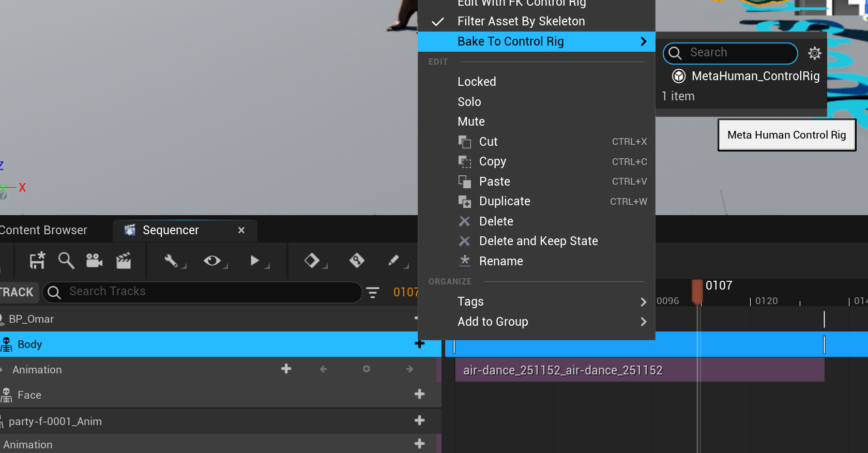
Task: Choose Delete from the context menu
Action: click(x=537, y=221)
